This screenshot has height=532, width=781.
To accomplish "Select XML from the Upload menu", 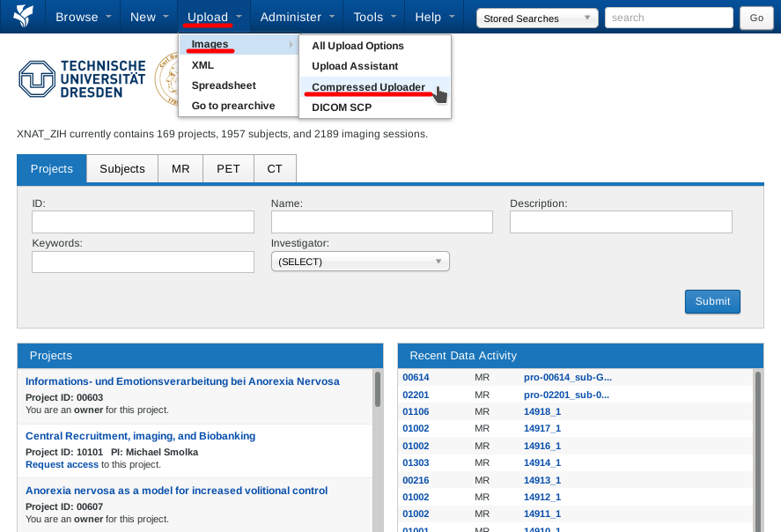I will 203,64.
